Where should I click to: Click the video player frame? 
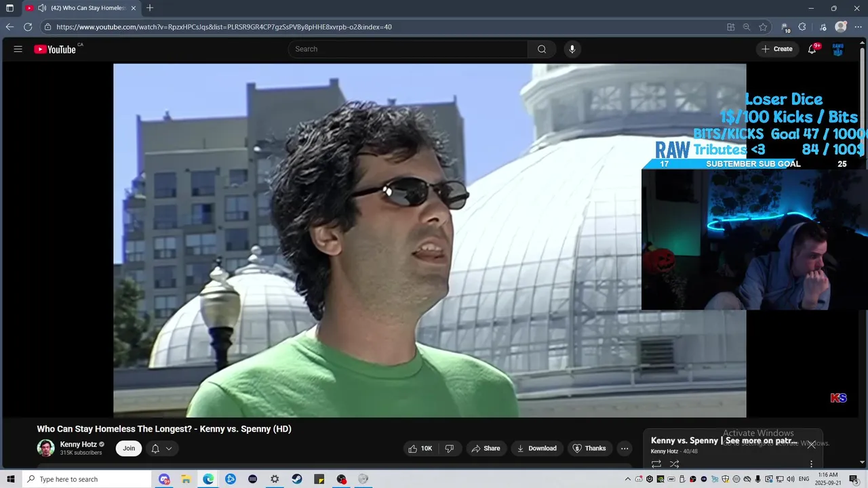tap(429, 241)
